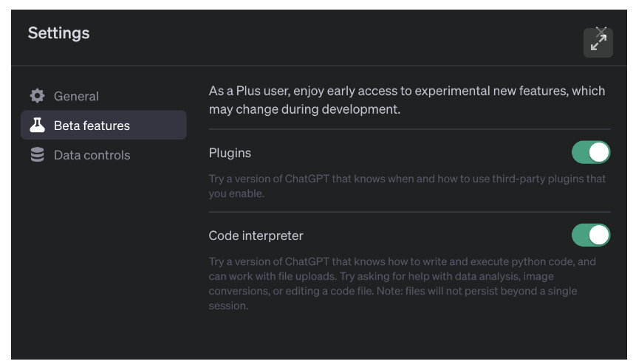This screenshot has height=364, width=633.
Task: Select the Beta features tab
Action: pos(103,125)
